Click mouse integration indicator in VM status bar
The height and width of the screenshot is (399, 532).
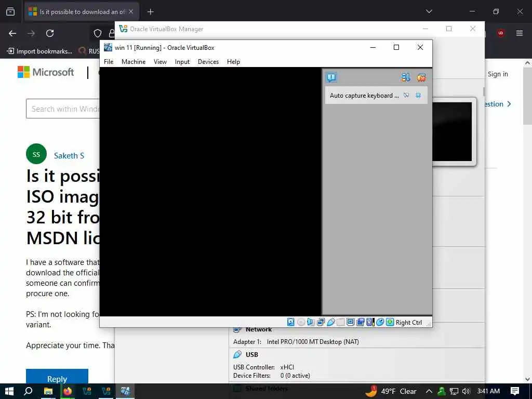tap(380, 322)
